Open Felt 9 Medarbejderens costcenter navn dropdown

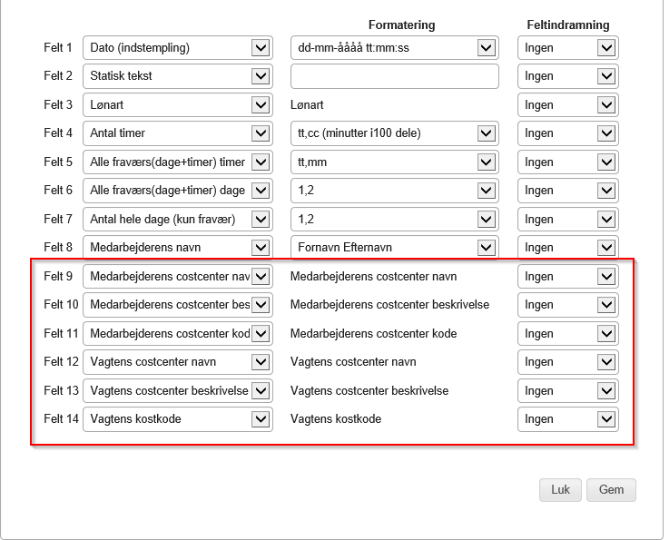[x=178, y=276]
